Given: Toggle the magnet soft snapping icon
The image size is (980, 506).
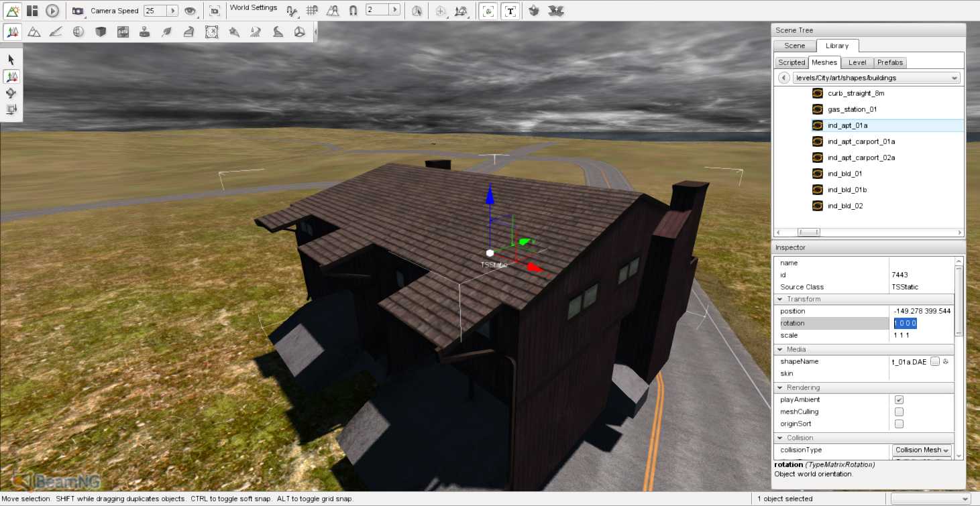Looking at the screenshot, I should tap(353, 11).
